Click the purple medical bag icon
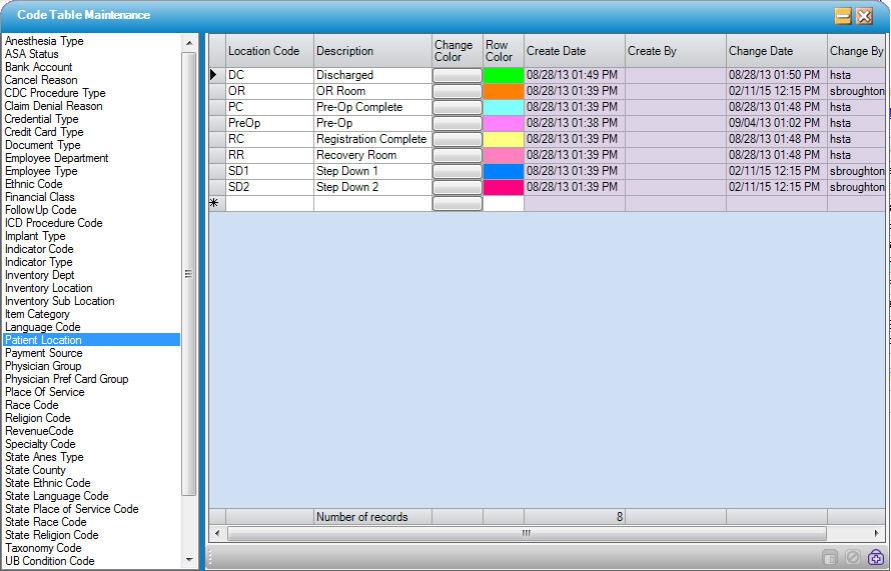891x571 pixels. click(x=876, y=558)
